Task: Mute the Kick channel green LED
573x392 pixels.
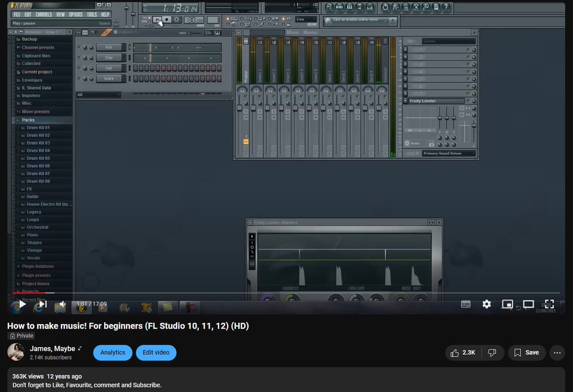Action: 78,47
